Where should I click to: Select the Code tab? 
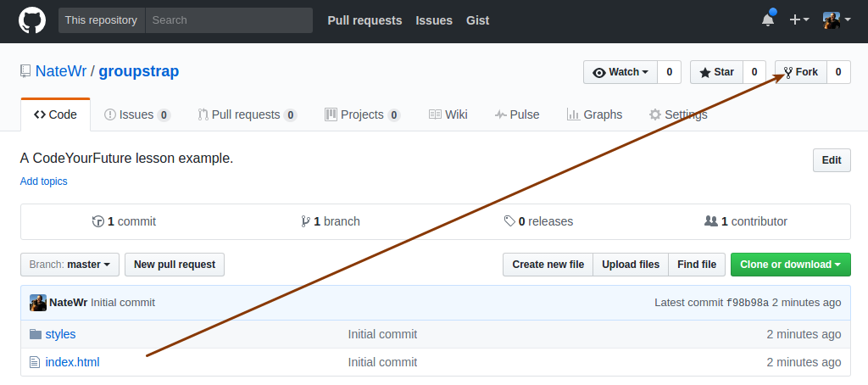pyautogui.click(x=55, y=114)
